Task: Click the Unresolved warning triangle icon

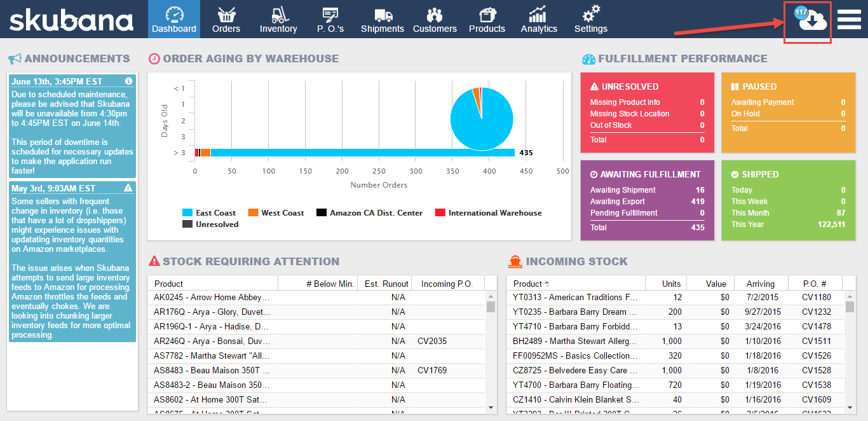Action: pos(594,86)
